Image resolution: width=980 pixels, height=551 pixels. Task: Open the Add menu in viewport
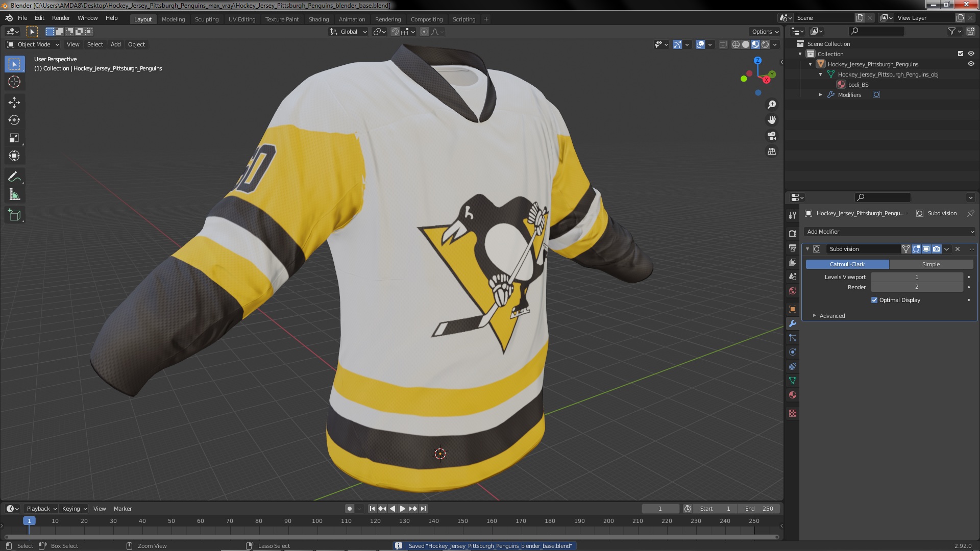(x=116, y=44)
